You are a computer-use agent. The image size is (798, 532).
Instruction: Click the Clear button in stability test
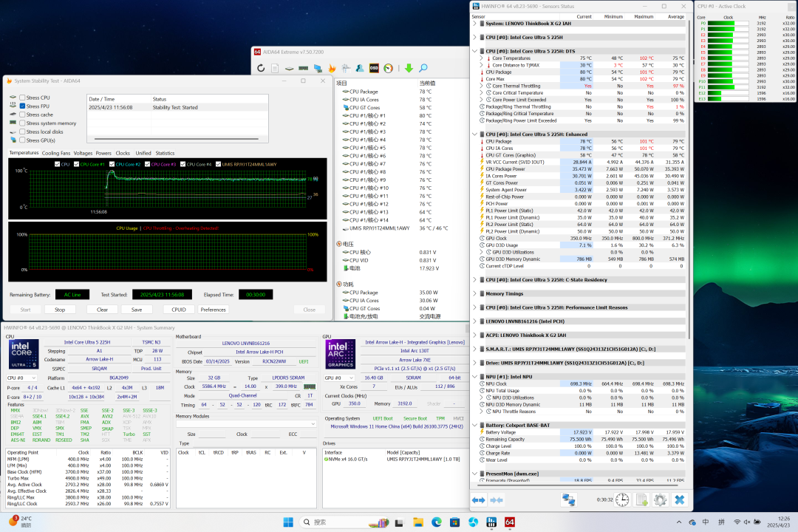coord(102,310)
